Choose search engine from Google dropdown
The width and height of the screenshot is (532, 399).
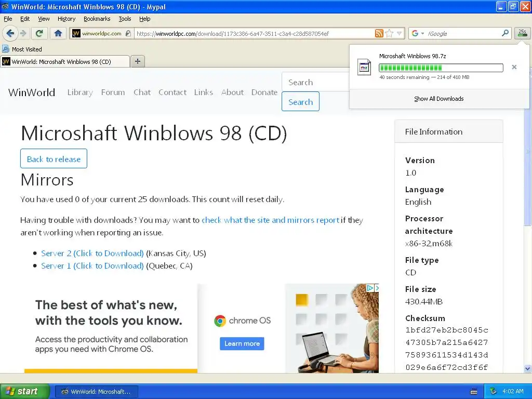(x=418, y=33)
